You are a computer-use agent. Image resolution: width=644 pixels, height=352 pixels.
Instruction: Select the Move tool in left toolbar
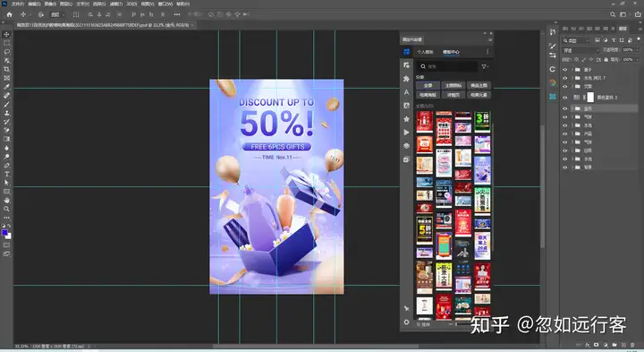coord(6,35)
